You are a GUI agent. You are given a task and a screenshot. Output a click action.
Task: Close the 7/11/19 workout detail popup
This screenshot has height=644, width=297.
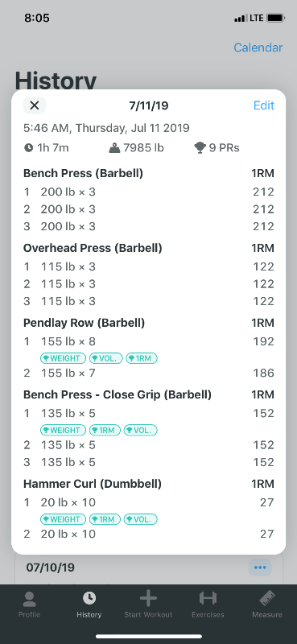click(x=35, y=105)
